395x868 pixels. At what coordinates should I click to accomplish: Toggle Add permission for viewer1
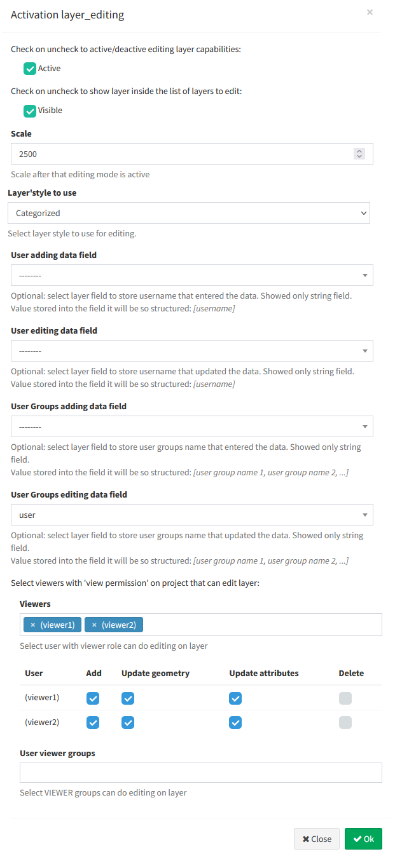(x=93, y=698)
